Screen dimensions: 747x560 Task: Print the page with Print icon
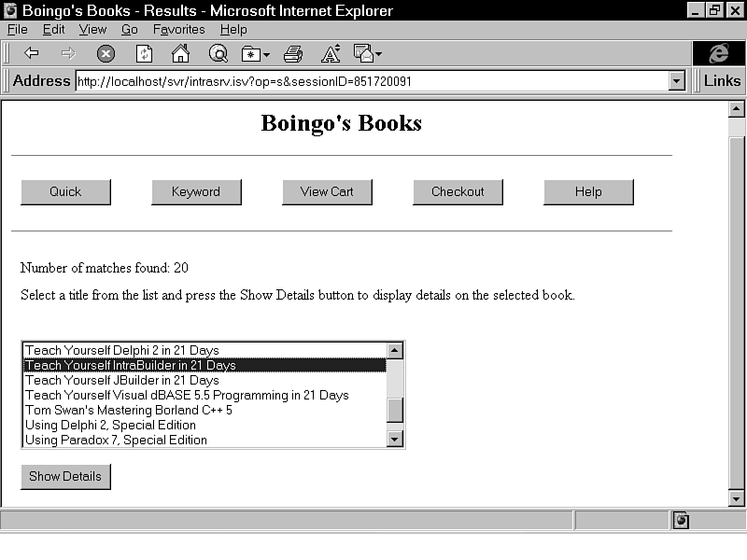coord(293,54)
